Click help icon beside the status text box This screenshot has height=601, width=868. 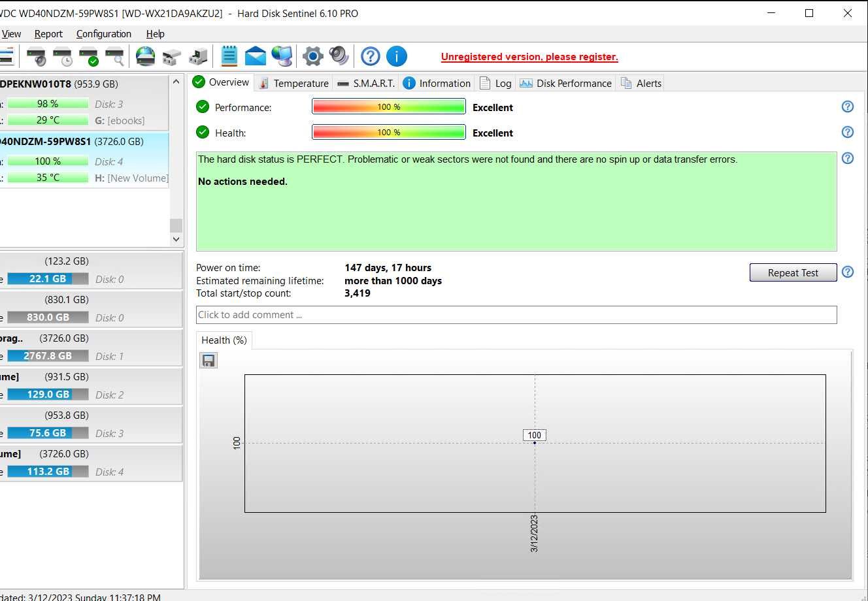click(x=848, y=158)
